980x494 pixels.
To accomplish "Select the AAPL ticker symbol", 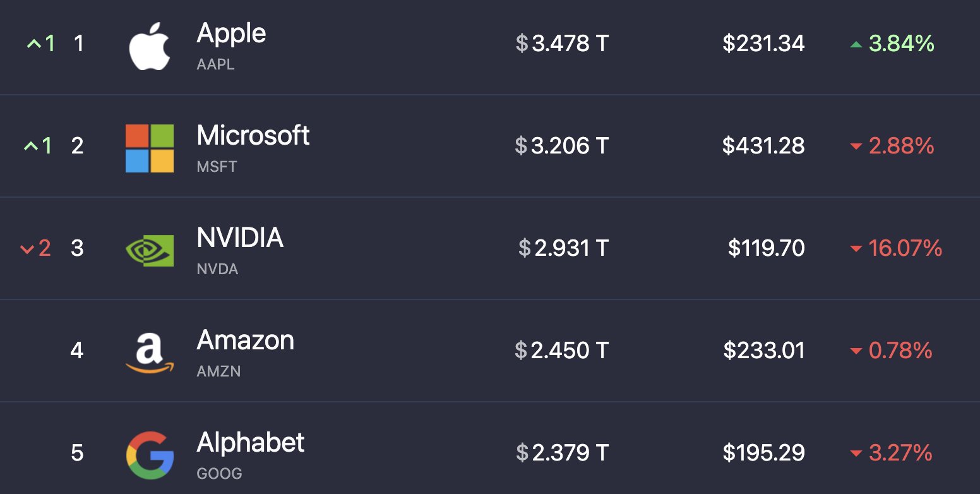I will click(x=215, y=64).
